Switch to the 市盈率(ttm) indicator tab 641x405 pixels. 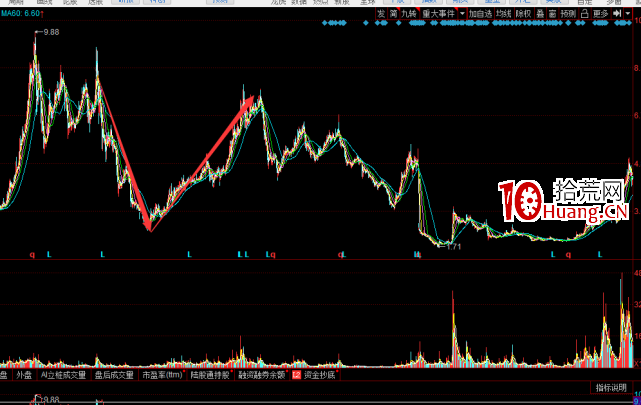[x=162, y=376]
